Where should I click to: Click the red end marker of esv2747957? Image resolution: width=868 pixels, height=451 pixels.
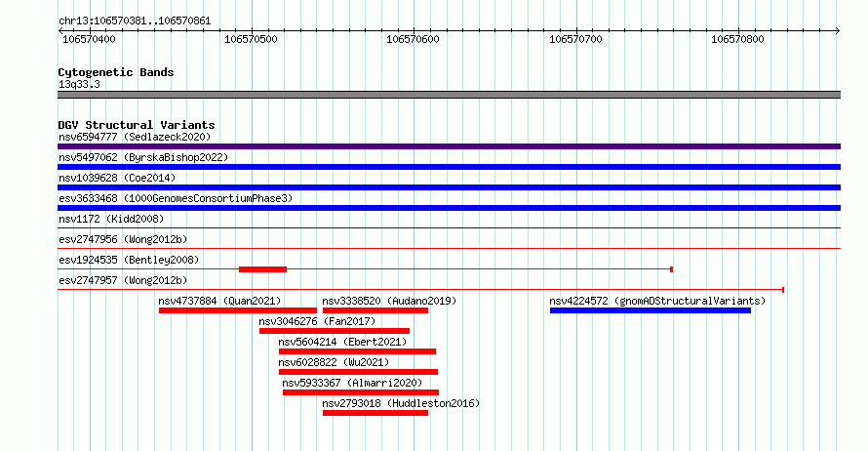783,290
